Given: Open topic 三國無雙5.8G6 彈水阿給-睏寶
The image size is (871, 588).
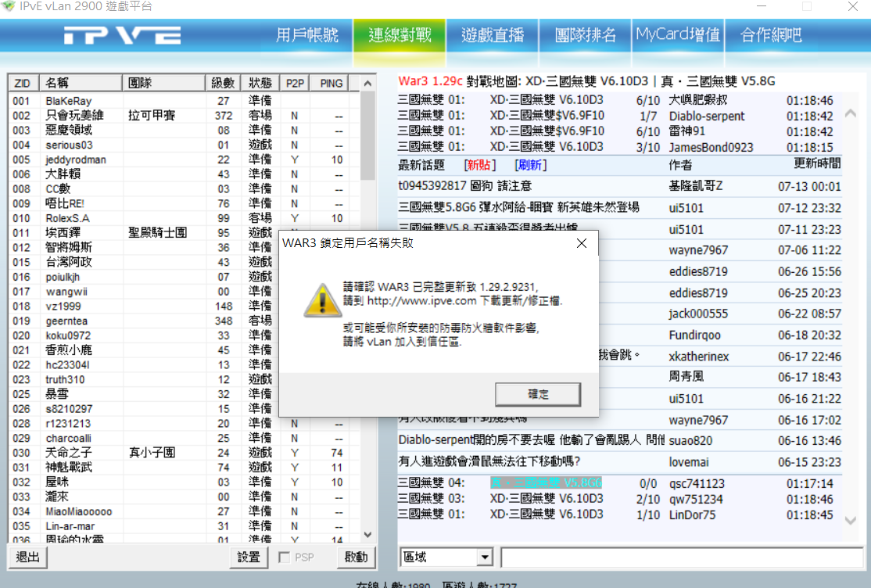Looking at the screenshot, I should 519,207.
